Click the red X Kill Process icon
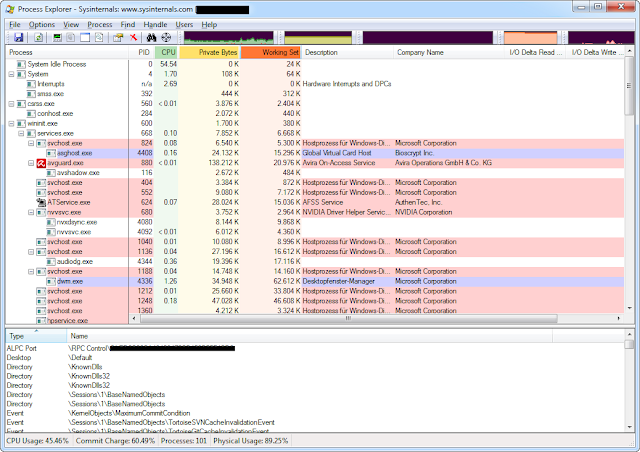The height and width of the screenshot is (452, 640). (x=133, y=38)
